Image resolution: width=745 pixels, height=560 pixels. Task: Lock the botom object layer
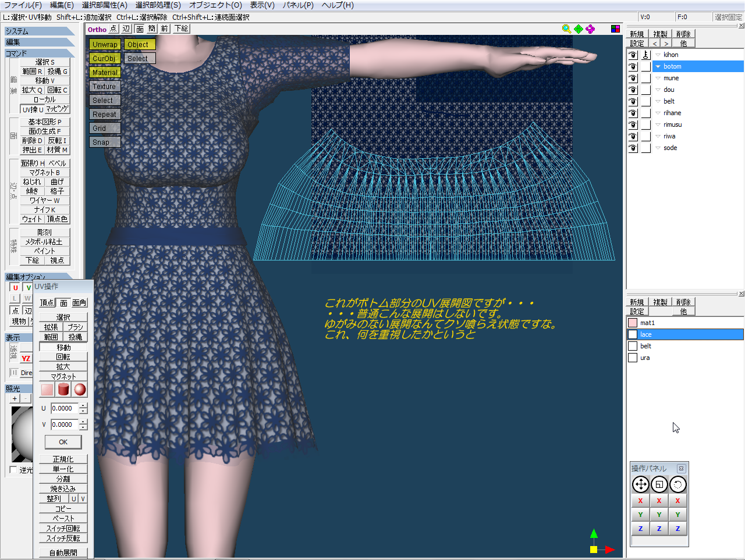[646, 67]
